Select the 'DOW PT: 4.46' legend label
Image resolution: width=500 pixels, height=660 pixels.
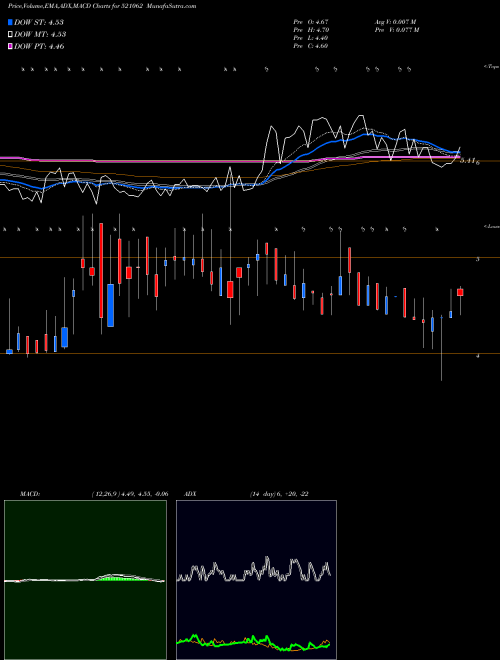click(39, 47)
